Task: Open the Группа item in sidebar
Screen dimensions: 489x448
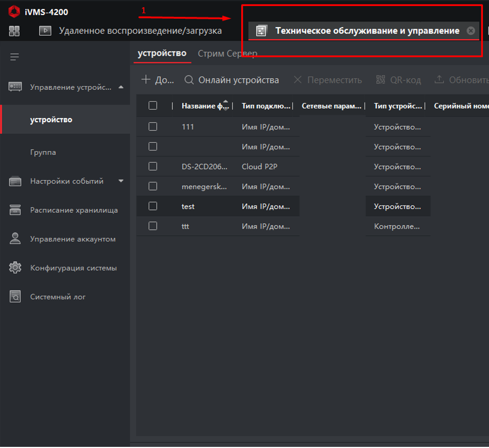Action: tap(43, 152)
